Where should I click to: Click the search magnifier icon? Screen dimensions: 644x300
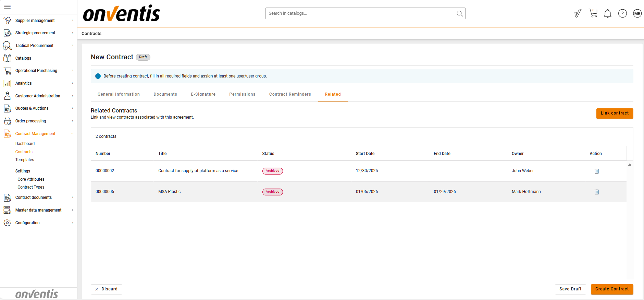point(459,14)
